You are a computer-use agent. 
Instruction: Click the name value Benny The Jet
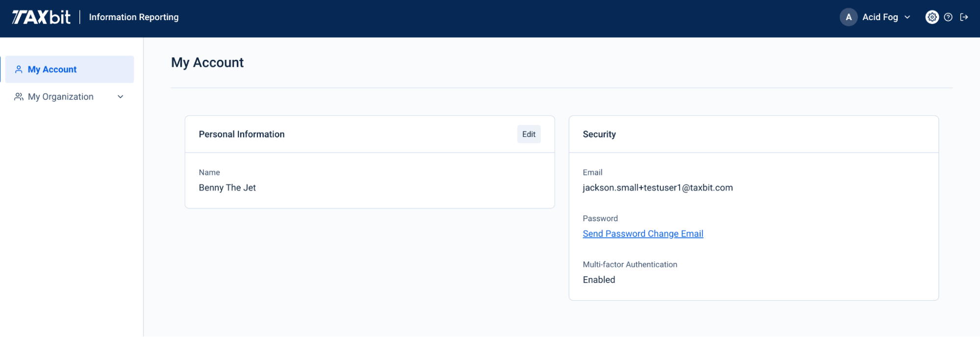coord(227,188)
